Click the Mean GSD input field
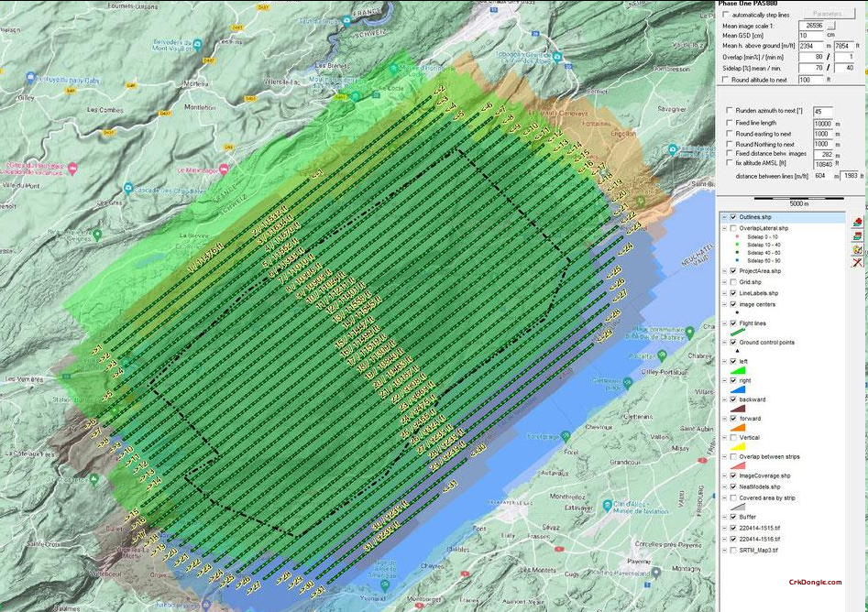 [812, 36]
